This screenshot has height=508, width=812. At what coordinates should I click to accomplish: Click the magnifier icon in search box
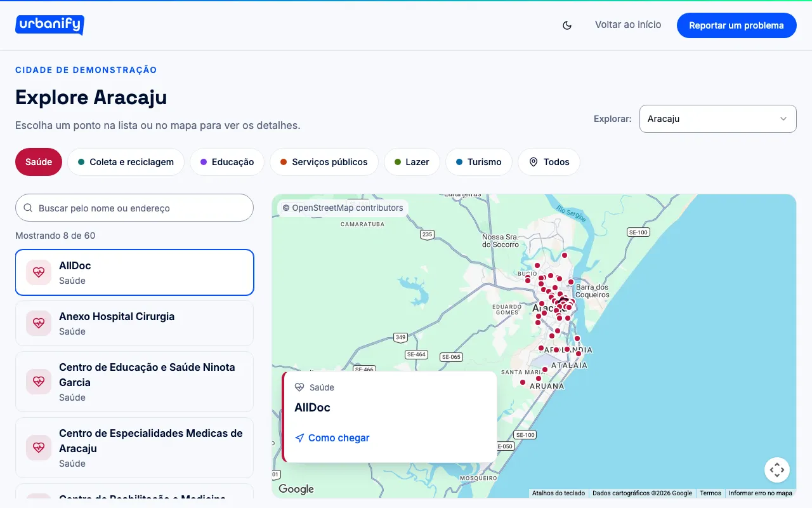pyautogui.click(x=28, y=208)
